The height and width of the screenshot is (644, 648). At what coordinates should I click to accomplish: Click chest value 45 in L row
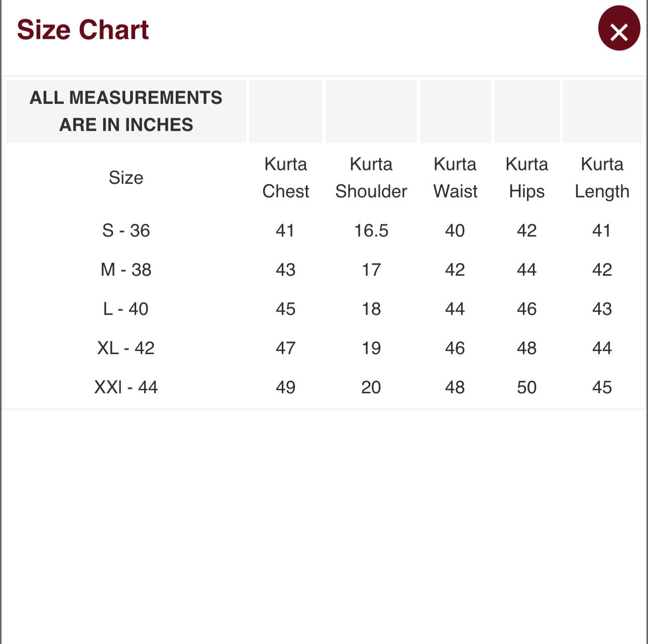[286, 309]
